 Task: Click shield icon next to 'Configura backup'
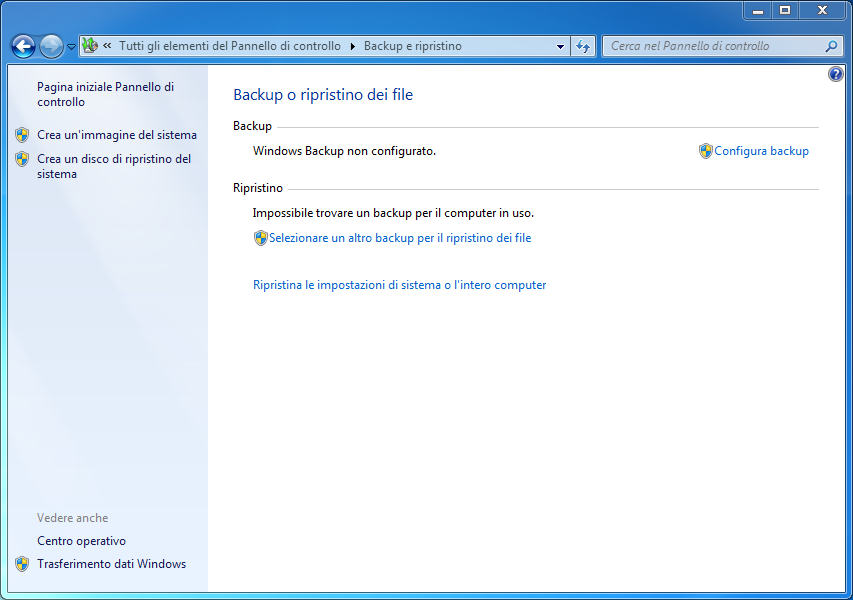tap(706, 151)
